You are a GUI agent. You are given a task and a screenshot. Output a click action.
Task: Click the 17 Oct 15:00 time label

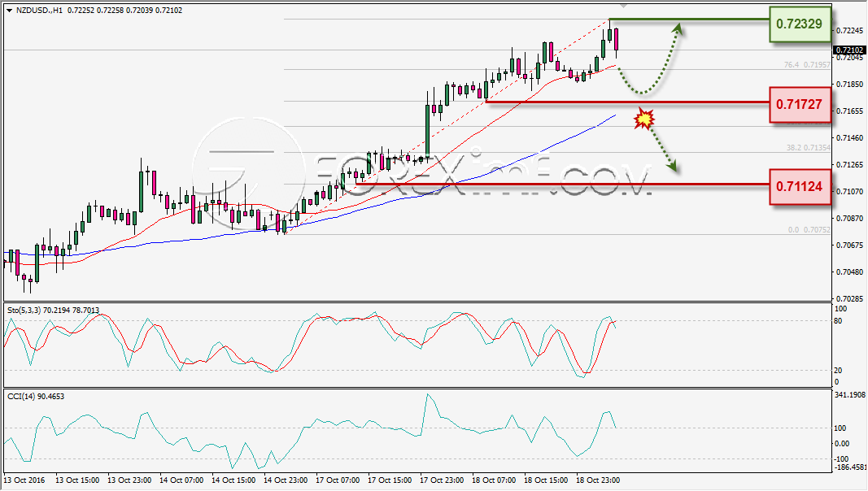click(389, 480)
